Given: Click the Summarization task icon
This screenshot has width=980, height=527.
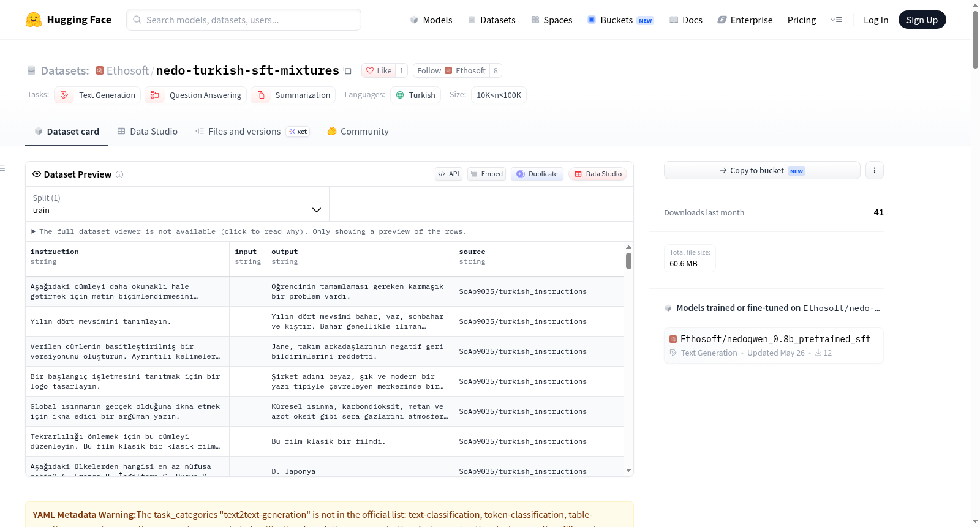Looking at the screenshot, I should coord(261,95).
